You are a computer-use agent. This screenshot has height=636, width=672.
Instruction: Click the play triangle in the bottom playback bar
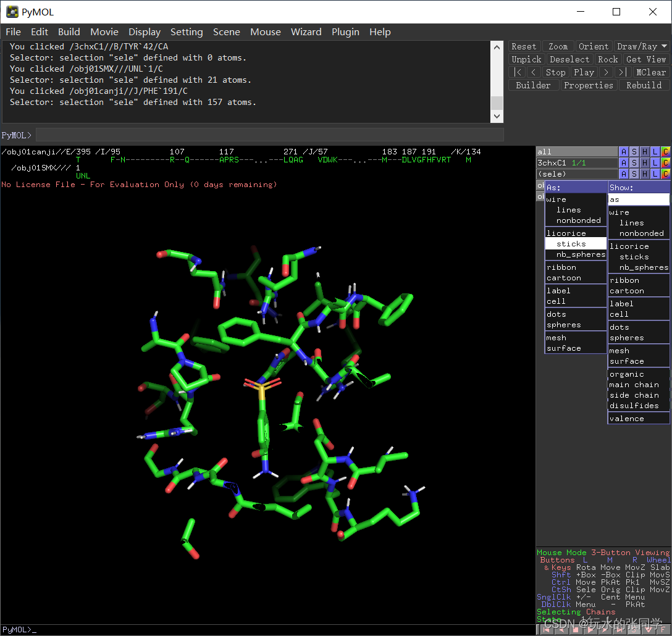click(x=590, y=630)
